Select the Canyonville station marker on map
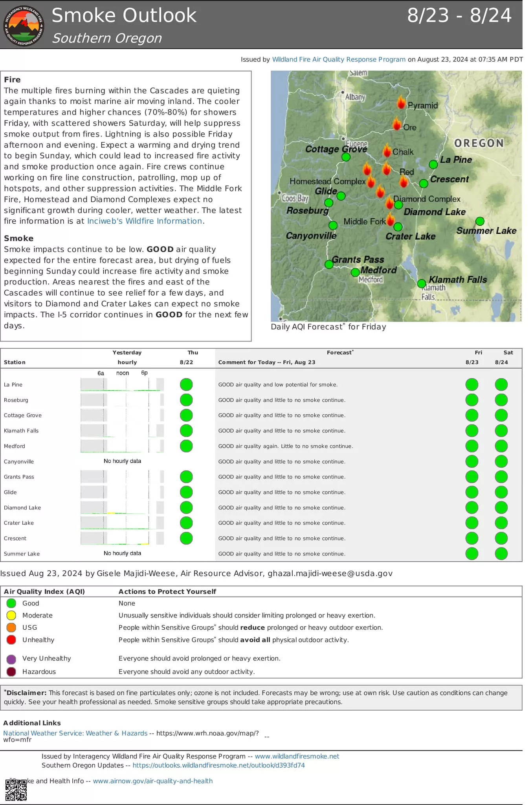This screenshot has height=805, width=532. pos(333,226)
